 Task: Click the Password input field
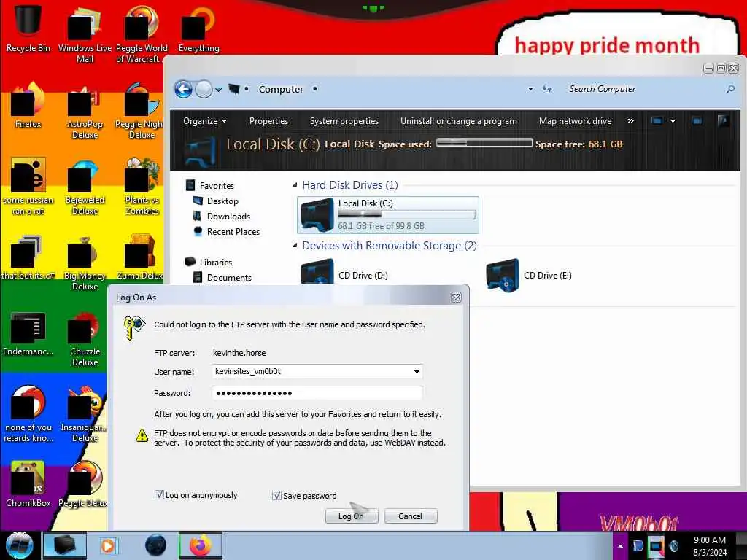click(317, 393)
